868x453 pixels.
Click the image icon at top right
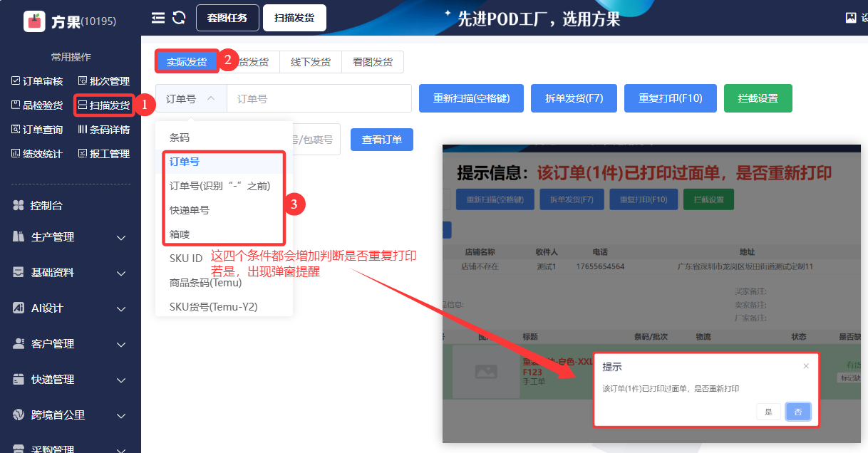click(850, 18)
